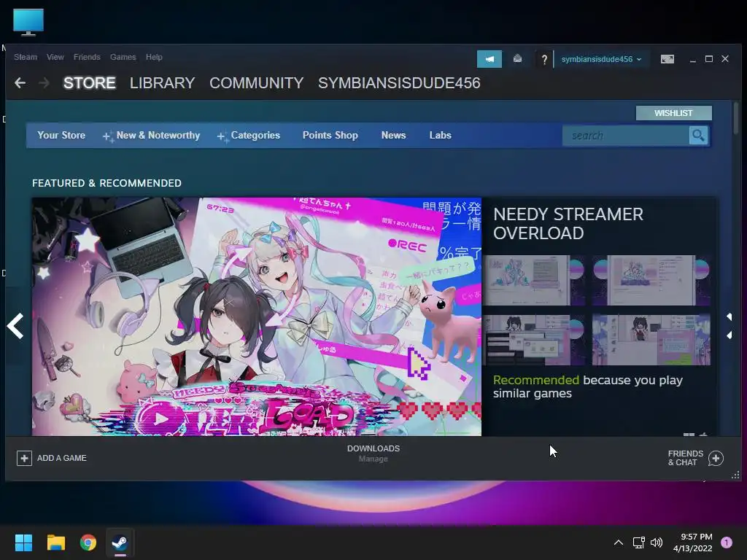
Task: Open the Points Shop link
Action: tap(330, 135)
